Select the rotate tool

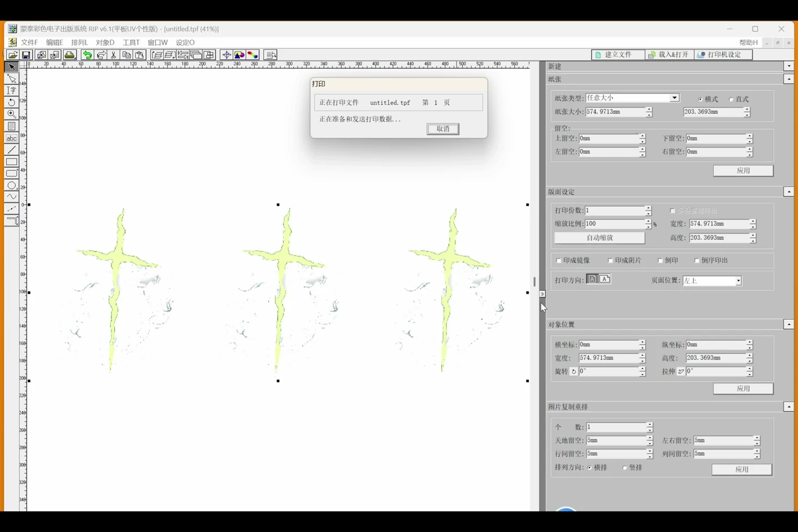(11, 103)
